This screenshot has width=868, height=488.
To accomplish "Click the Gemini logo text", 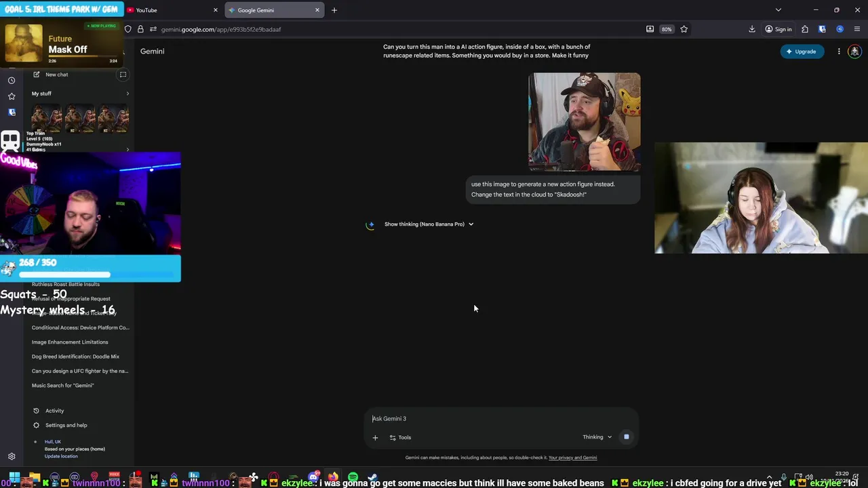I will (x=152, y=52).
